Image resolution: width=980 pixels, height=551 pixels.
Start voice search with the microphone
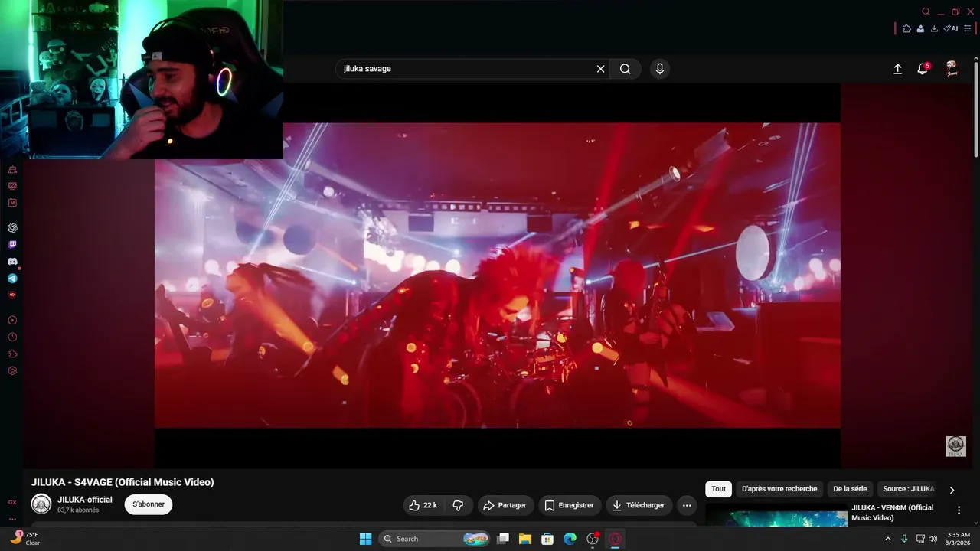pos(660,69)
